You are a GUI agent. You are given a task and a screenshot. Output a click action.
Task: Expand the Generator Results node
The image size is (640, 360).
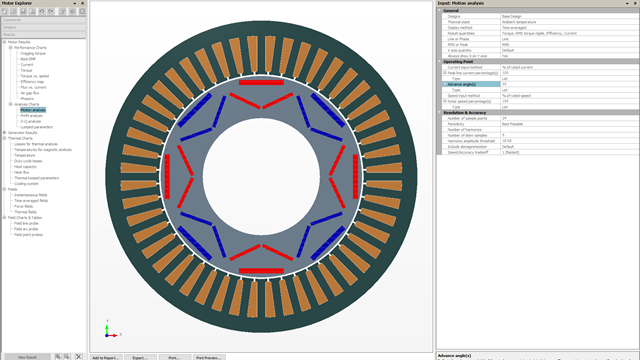coord(4,133)
